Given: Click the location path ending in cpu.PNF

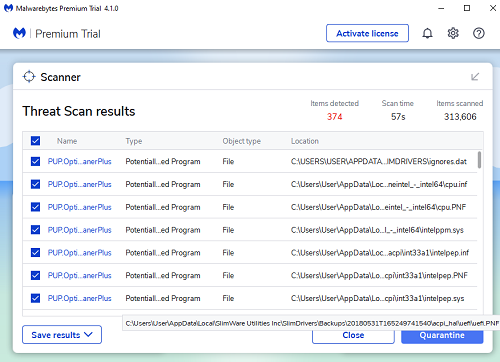Looking at the screenshot, I should pos(378,207).
